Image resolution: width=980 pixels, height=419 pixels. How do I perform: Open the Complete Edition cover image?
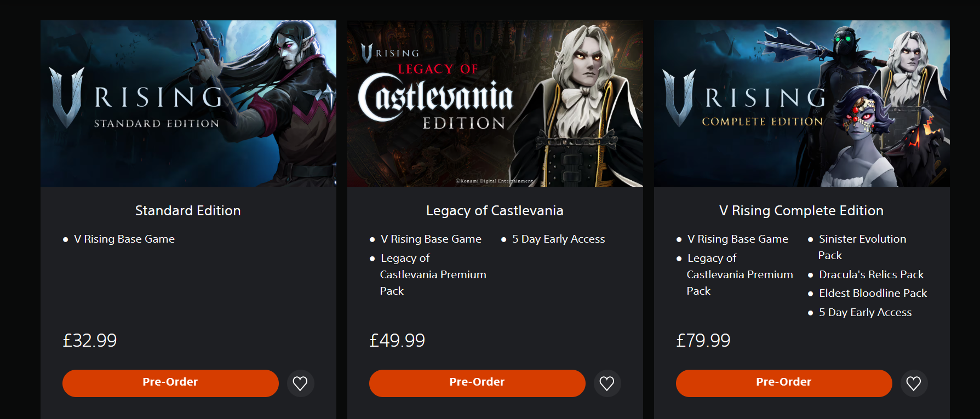pyautogui.click(x=802, y=104)
